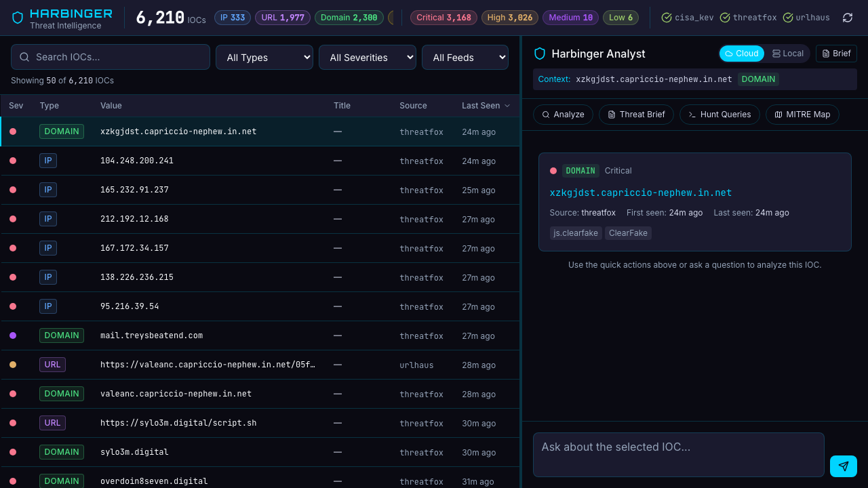The width and height of the screenshot is (868, 488).
Task: Click the Ask about the selected IOC field
Action: pos(678,454)
